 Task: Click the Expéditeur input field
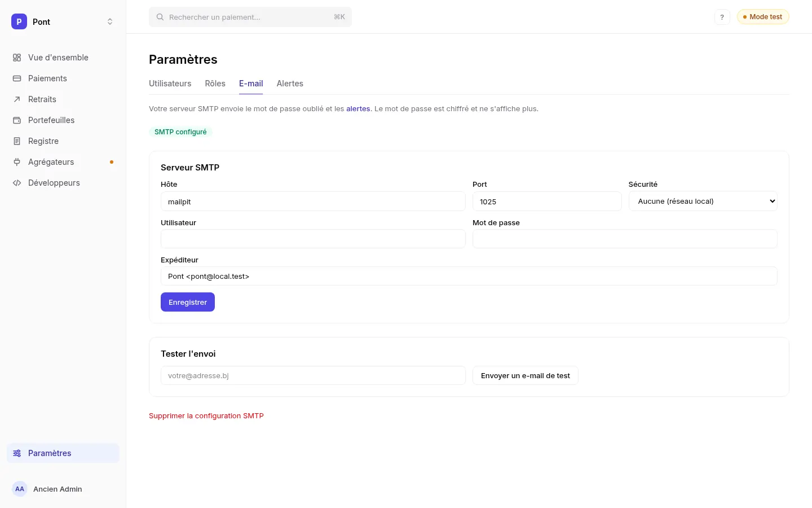469,276
